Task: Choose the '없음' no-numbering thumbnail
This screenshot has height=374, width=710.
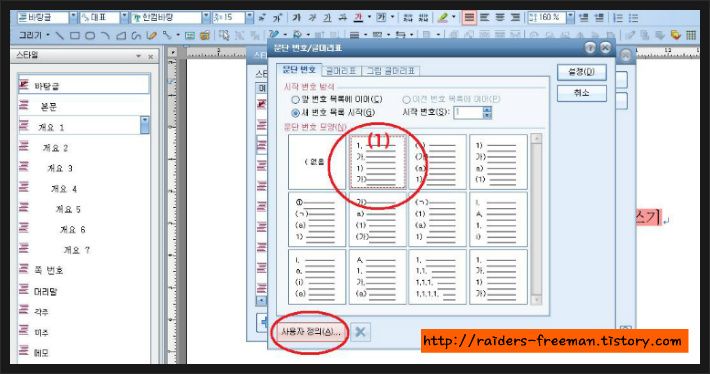Action: (317, 162)
